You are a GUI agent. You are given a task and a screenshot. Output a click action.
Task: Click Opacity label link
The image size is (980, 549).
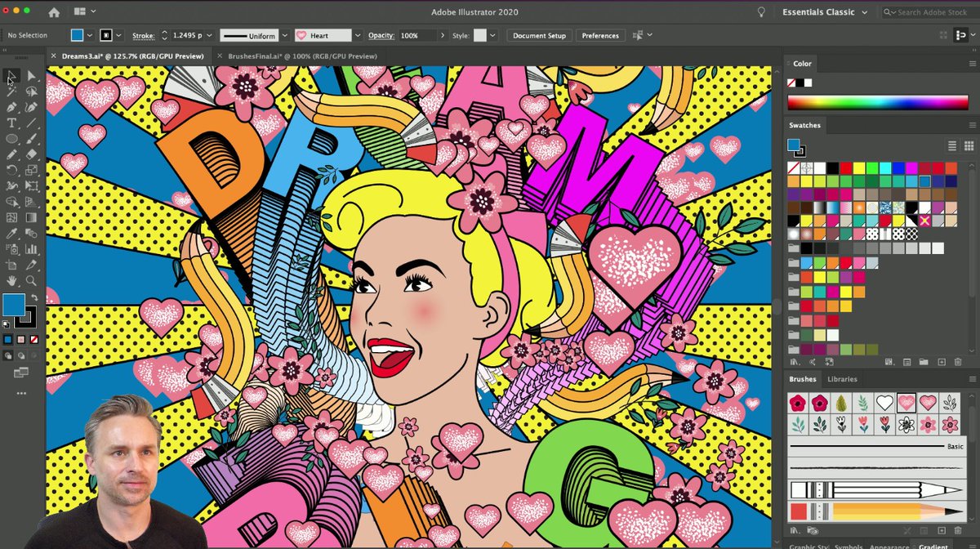click(381, 35)
